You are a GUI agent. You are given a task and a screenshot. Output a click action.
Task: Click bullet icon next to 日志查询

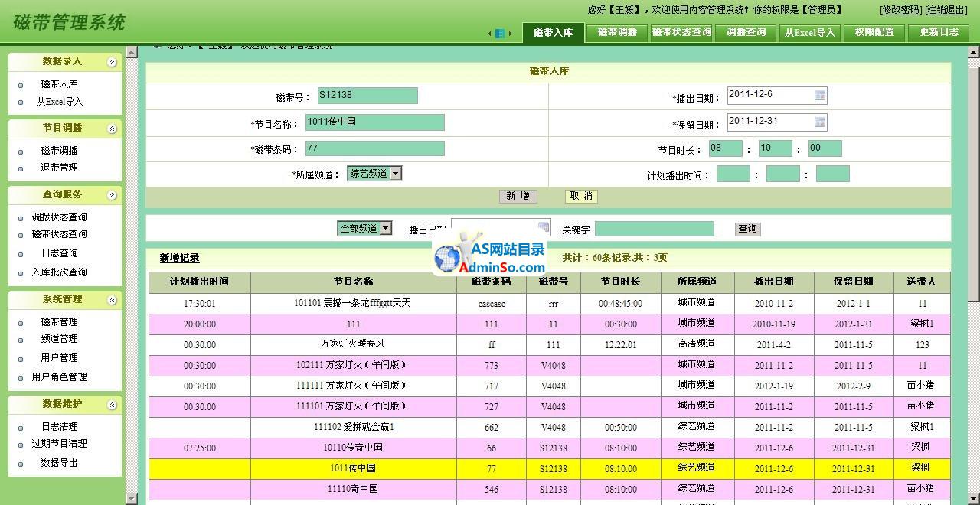21,254
